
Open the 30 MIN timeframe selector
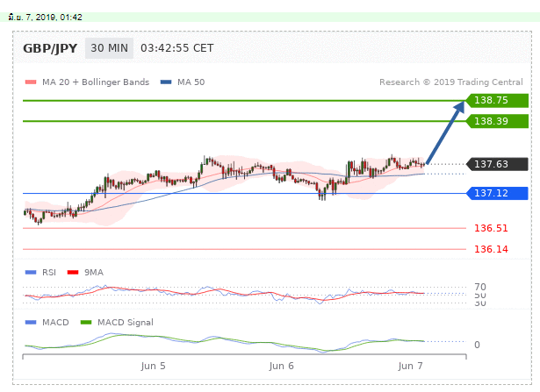tap(108, 47)
